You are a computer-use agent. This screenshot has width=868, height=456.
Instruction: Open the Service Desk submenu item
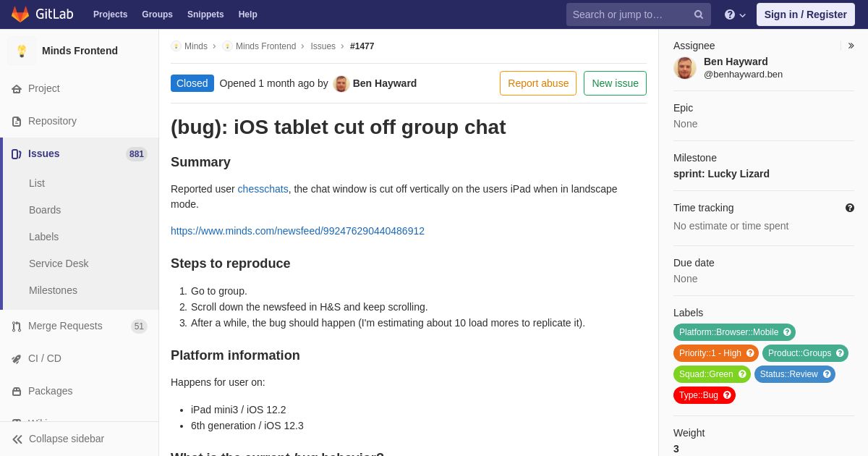(x=59, y=263)
